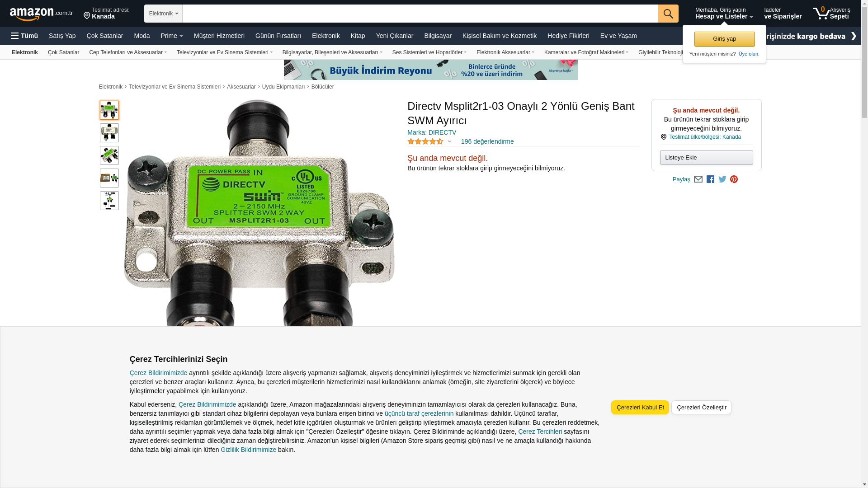Image resolution: width=868 pixels, height=488 pixels.
Task: Select the second product thumbnail image
Action: pos(109,133)
